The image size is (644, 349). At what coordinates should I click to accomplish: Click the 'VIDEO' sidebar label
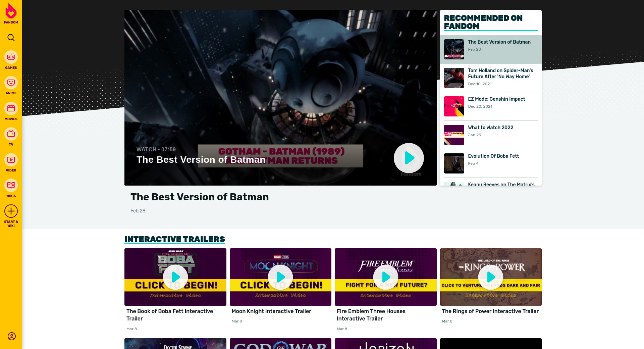click(11, 170)
